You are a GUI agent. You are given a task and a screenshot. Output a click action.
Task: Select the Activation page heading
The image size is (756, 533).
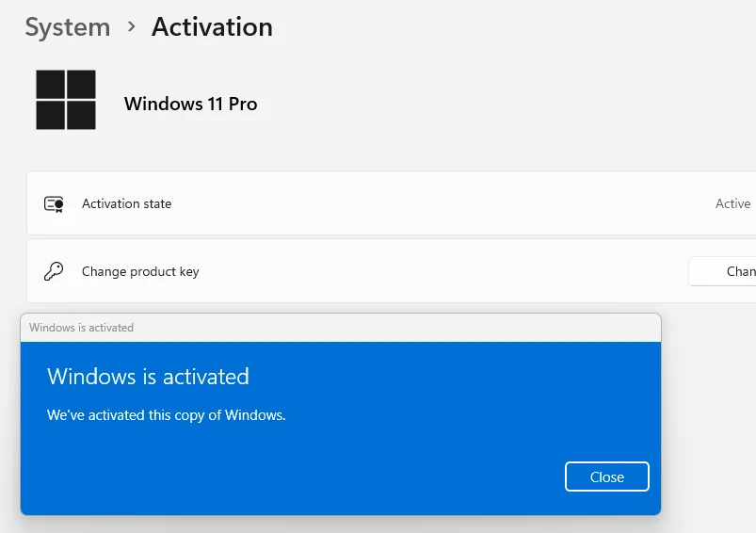click(x=212, y=26)
